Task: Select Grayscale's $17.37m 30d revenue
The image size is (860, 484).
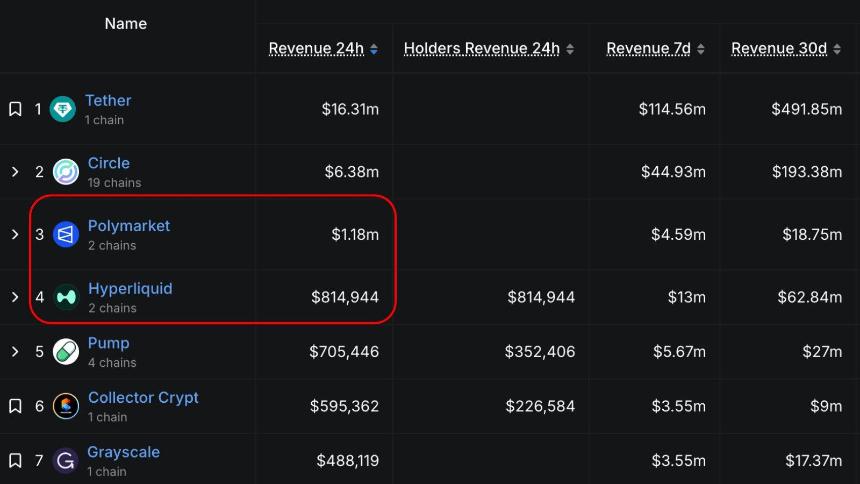Action: tap(813, 460)
